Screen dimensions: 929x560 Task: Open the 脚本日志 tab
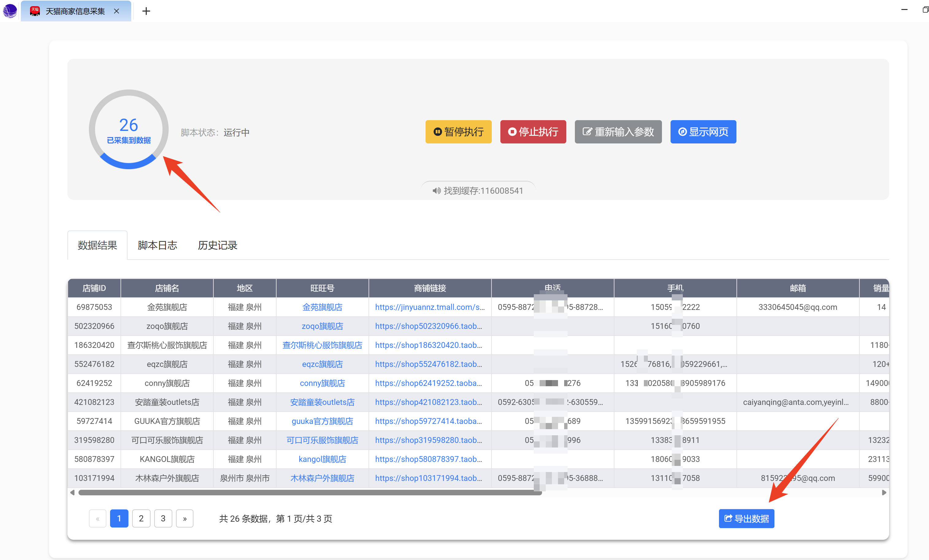157,245
